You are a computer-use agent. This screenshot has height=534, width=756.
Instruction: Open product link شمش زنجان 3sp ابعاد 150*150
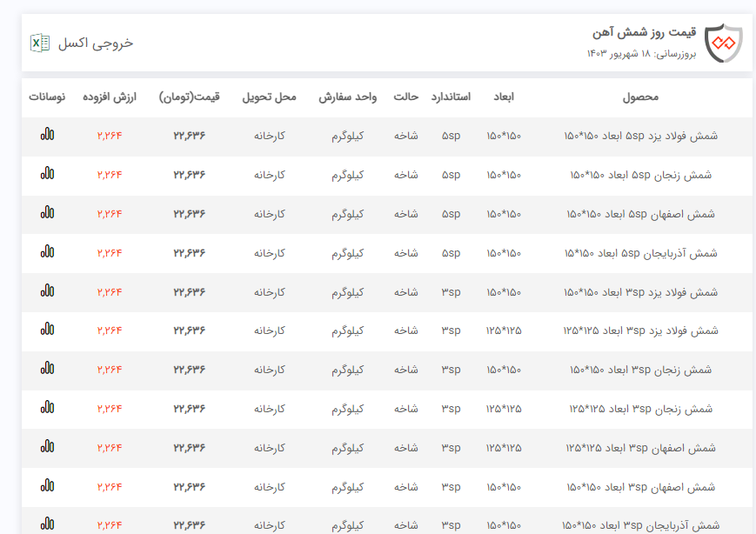coord(640,370)
